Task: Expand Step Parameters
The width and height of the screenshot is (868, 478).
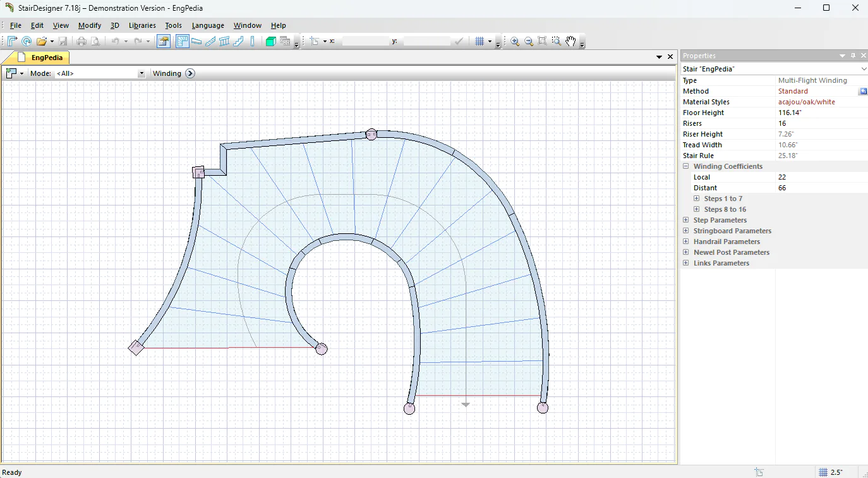Action: [686, 220]
